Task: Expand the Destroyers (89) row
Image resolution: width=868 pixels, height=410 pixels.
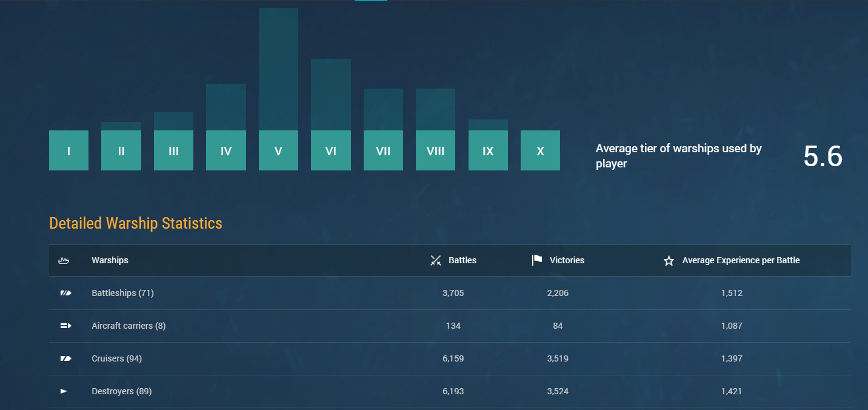Action: (x=122, y=392)
